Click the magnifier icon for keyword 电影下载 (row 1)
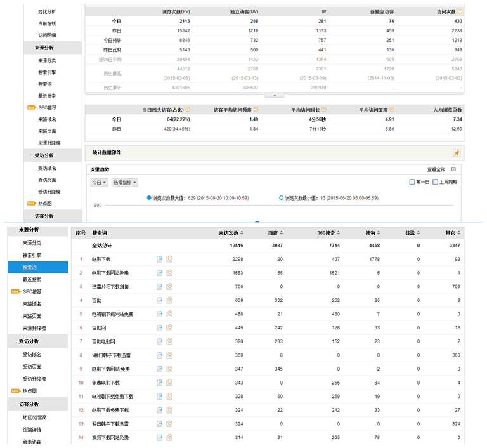487x448 pixels. point(159,259)
